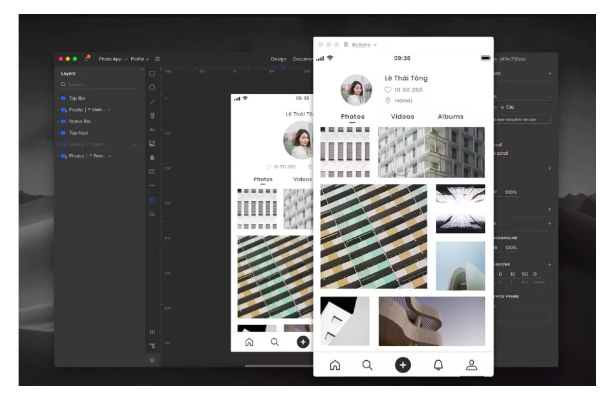This screenshot has height=405, width=612.
Task: Click the search icon on the editor canvas
Action: tap(275, 342)
